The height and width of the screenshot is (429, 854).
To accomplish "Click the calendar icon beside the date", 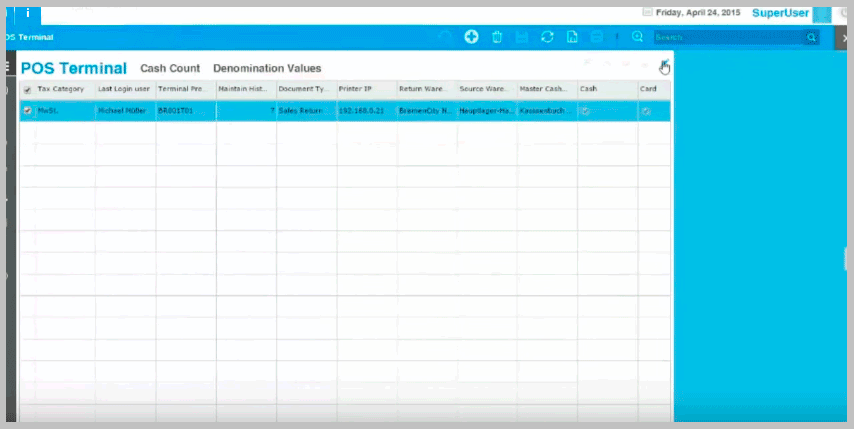I will pyautogui.click(x=647, y=12).
